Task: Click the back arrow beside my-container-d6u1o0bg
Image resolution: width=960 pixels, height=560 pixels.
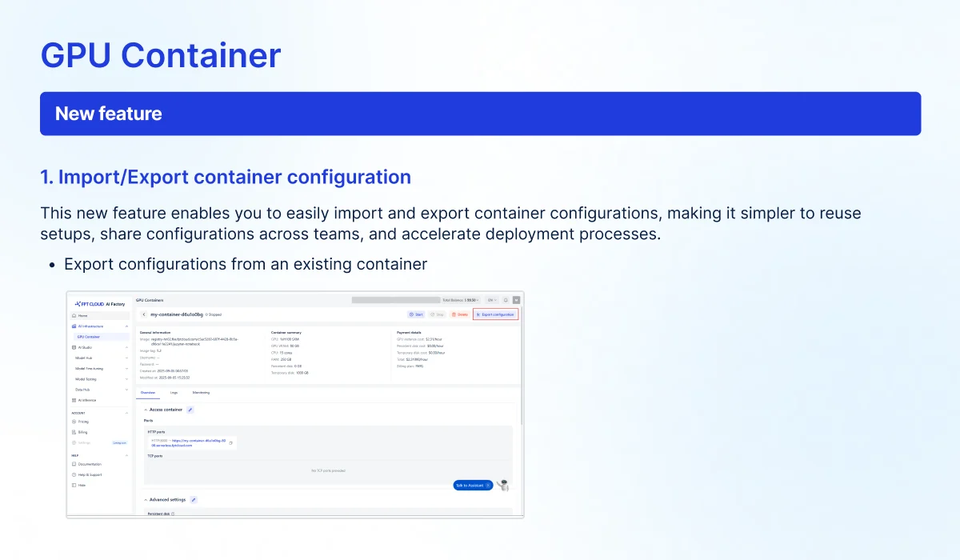Action: coord(143,314)
